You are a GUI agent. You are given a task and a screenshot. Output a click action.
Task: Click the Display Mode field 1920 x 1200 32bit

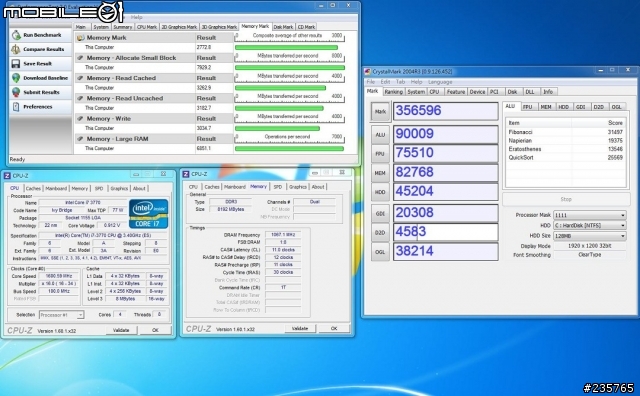(589, 246)
